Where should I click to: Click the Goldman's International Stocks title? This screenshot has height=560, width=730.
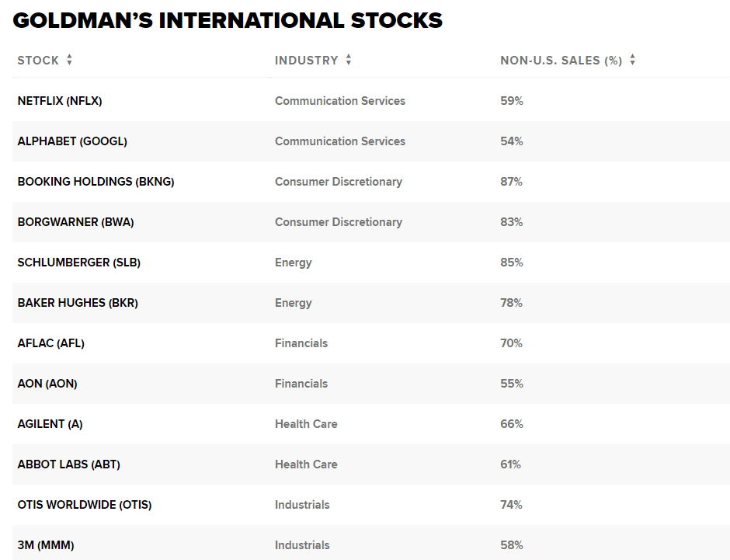coord(228,20)
